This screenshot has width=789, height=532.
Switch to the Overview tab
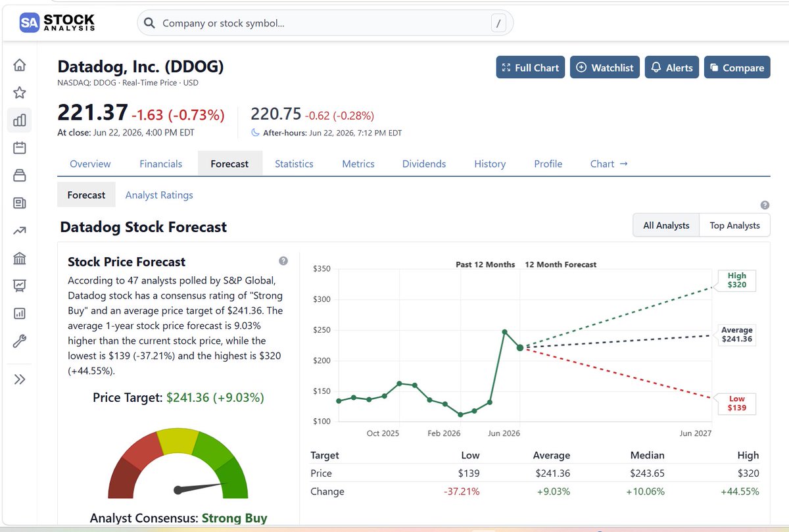tap(90, 164)
